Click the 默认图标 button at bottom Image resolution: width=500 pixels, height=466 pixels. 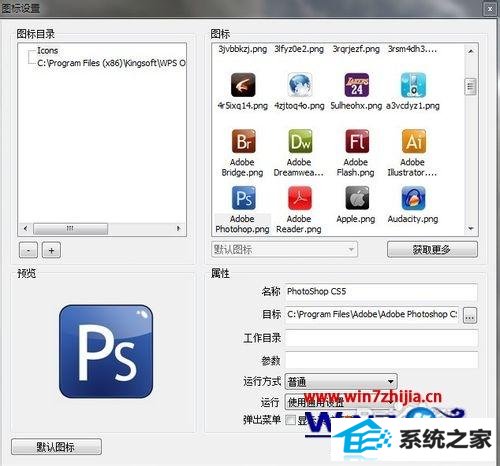(56, 447)
